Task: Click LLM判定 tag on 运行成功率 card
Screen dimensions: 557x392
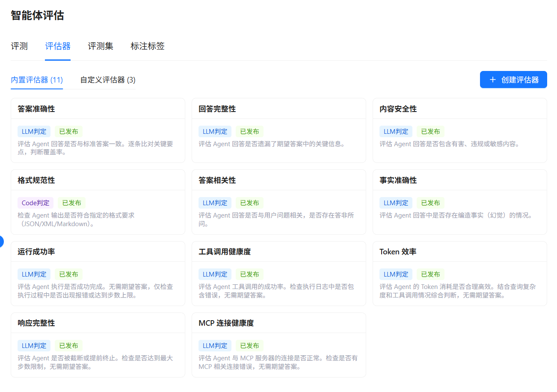Action: click(x=34, y=274)
